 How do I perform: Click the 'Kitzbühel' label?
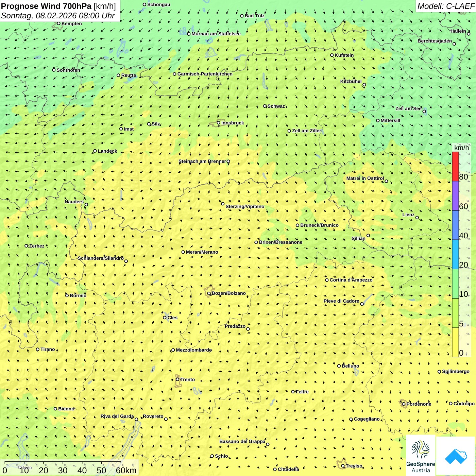(x=351, y=81)
